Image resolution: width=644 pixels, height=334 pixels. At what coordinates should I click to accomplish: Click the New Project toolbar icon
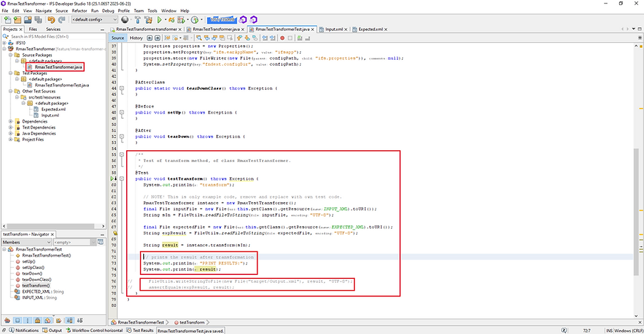tap(17, 20)
